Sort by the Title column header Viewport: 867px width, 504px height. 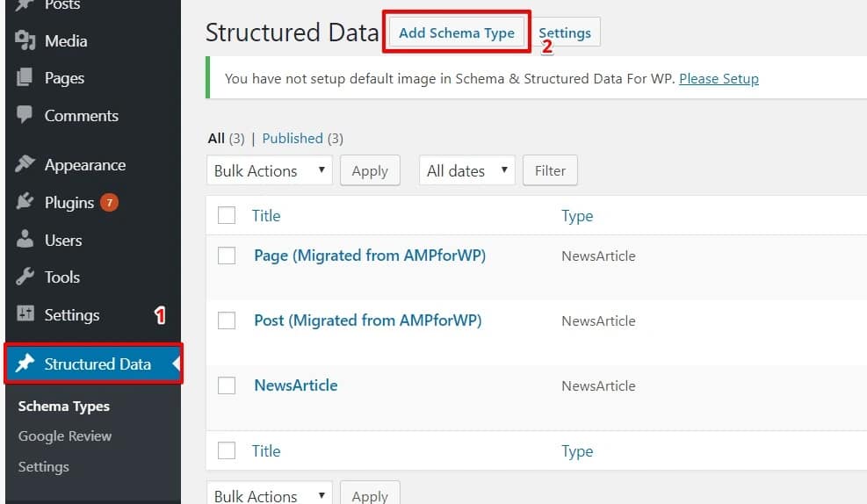point(266,215)
